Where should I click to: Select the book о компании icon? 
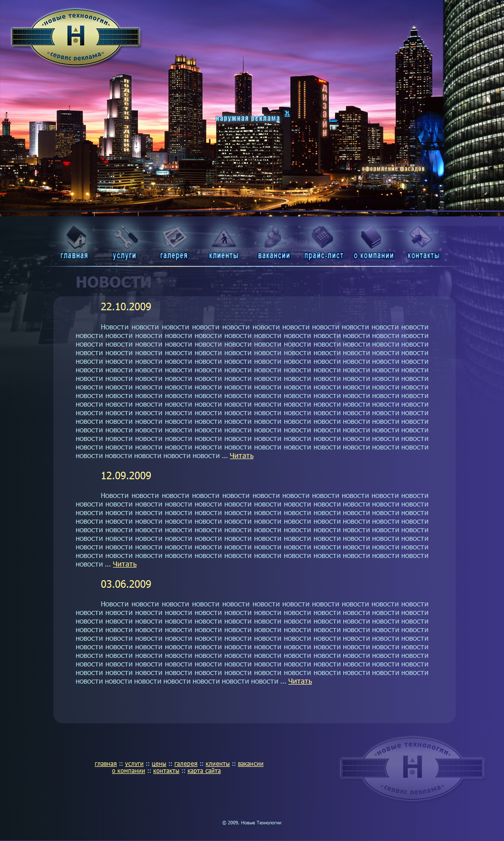372,237
